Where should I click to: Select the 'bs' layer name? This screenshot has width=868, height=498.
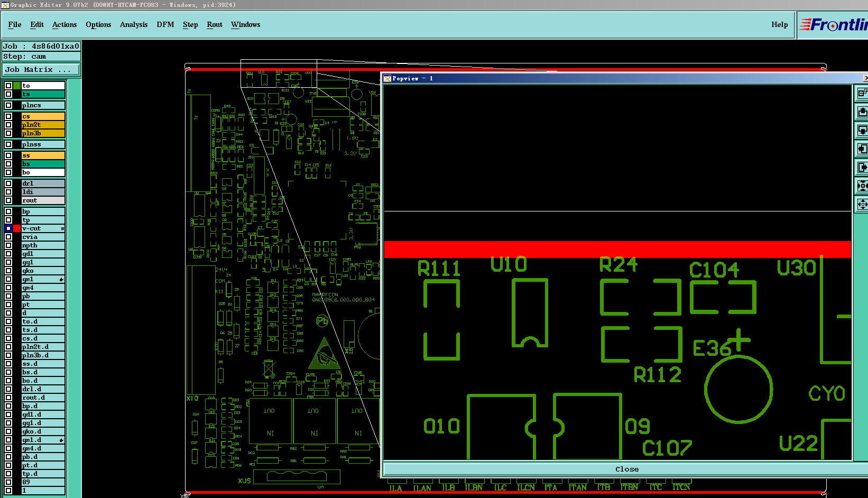point(43,164)
